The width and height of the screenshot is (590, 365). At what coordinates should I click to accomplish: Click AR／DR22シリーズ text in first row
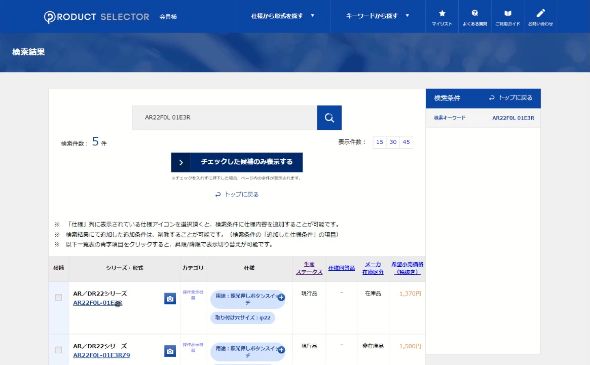pos(100,294)
